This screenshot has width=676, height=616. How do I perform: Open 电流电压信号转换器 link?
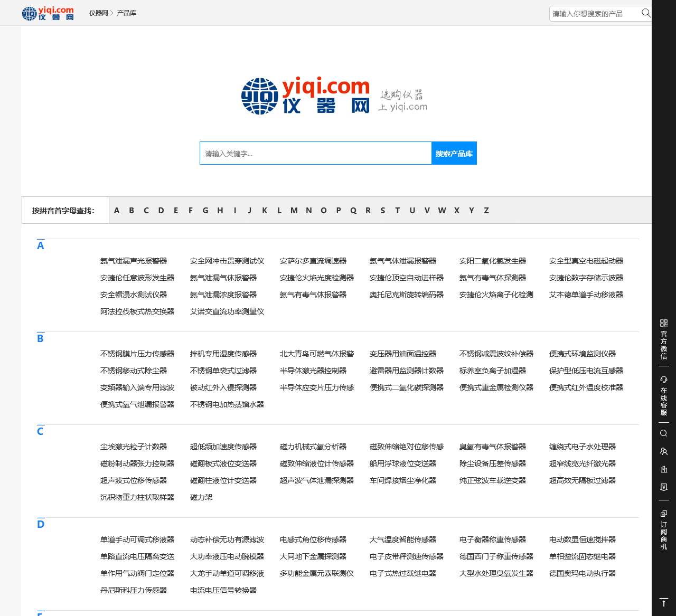pos(223,590)
